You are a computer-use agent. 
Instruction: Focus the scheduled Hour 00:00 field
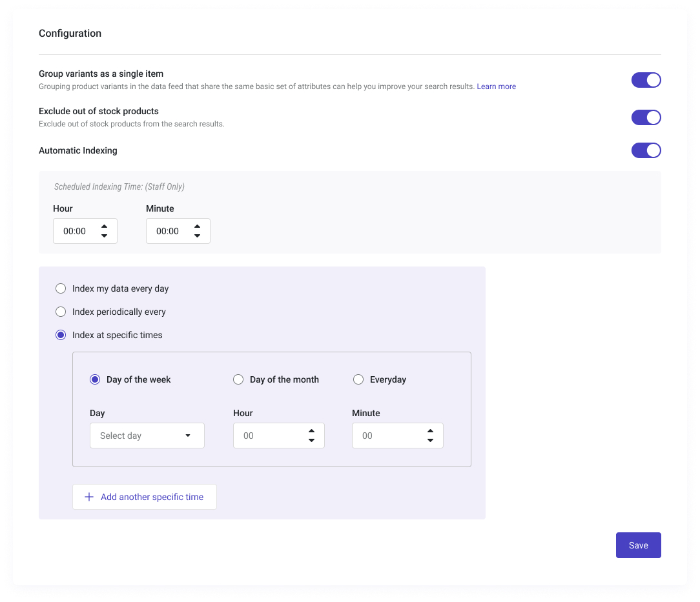[x=85, y=231]
